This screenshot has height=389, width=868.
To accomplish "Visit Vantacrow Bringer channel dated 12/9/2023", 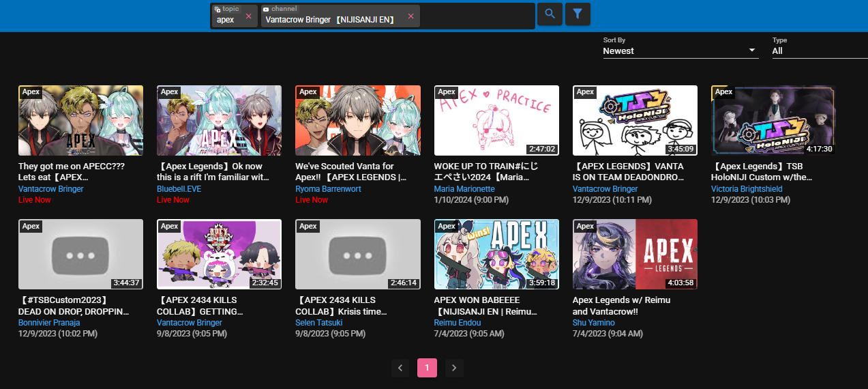I will pyautogui.click(x=605, y=189).
